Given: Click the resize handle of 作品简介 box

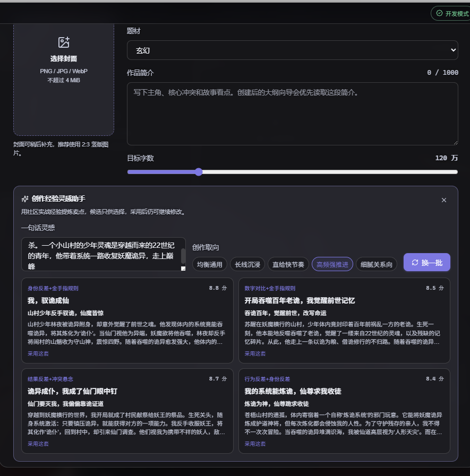Looking at the screenshot, I should click(x=456, y=143).
